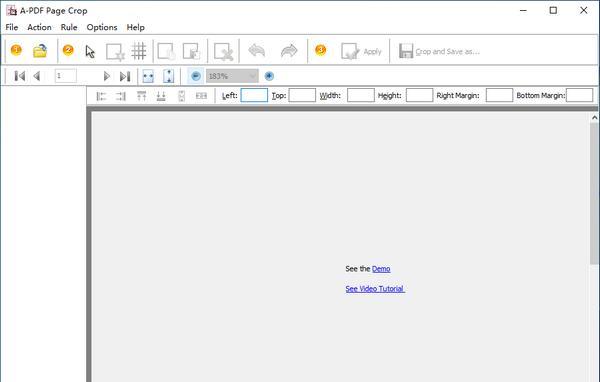This screenshot has width=600, height=382.
Task: Choose the add crop box tool
Action: 115,51
